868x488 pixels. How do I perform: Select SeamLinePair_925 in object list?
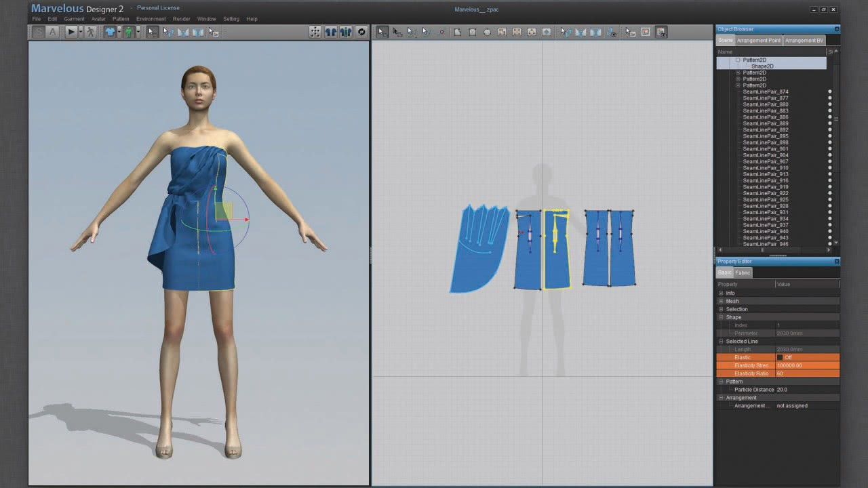point(765,200)
